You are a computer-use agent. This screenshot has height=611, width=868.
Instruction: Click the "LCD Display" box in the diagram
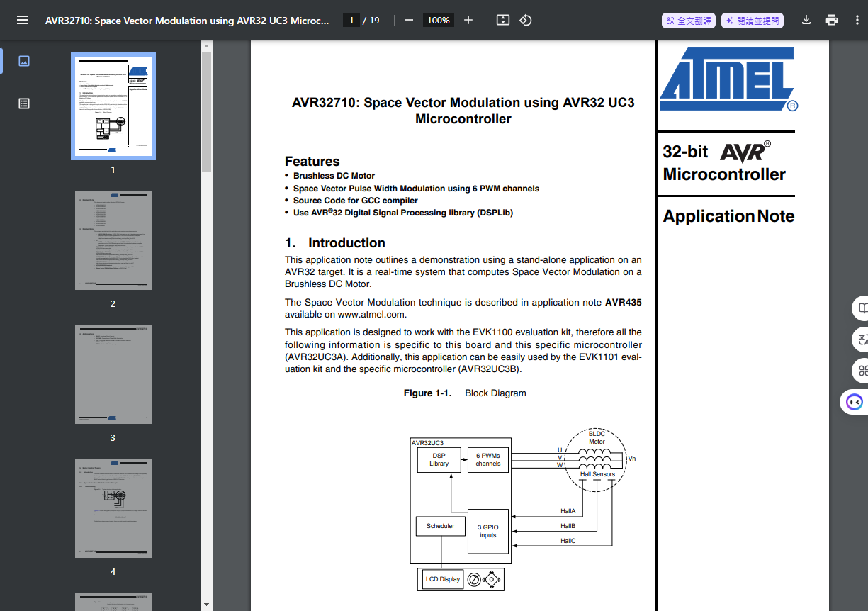pyautogui.click(x=443, y=579)
